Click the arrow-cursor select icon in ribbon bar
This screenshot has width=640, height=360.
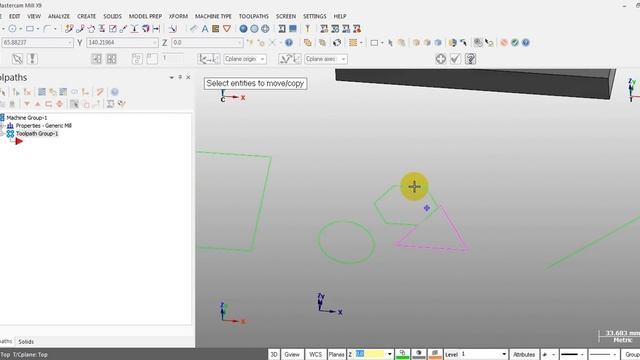(17, 59)
